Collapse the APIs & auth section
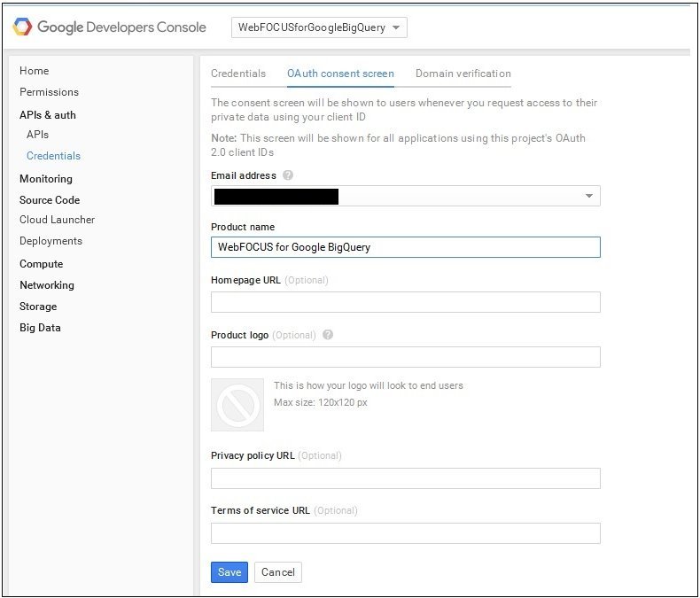The width and height of the screenshot is (700, 598). point(48,115)
